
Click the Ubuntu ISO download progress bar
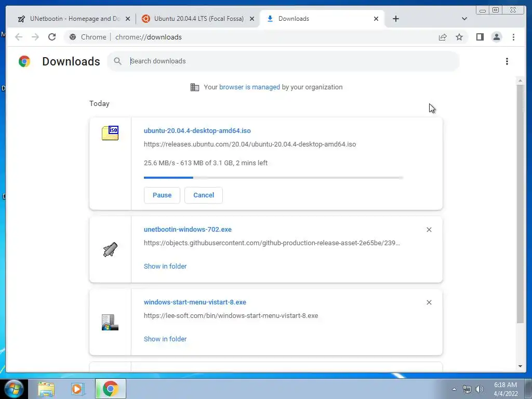click(x=273, y=178)
